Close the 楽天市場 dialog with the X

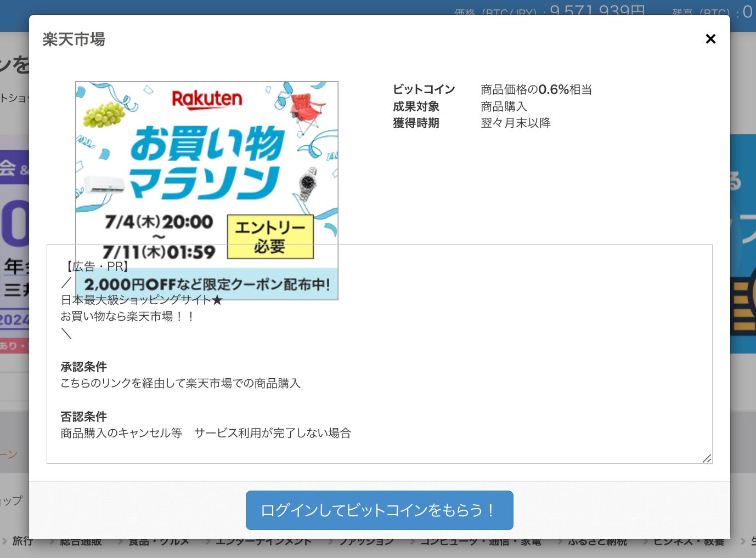(710, 39)
